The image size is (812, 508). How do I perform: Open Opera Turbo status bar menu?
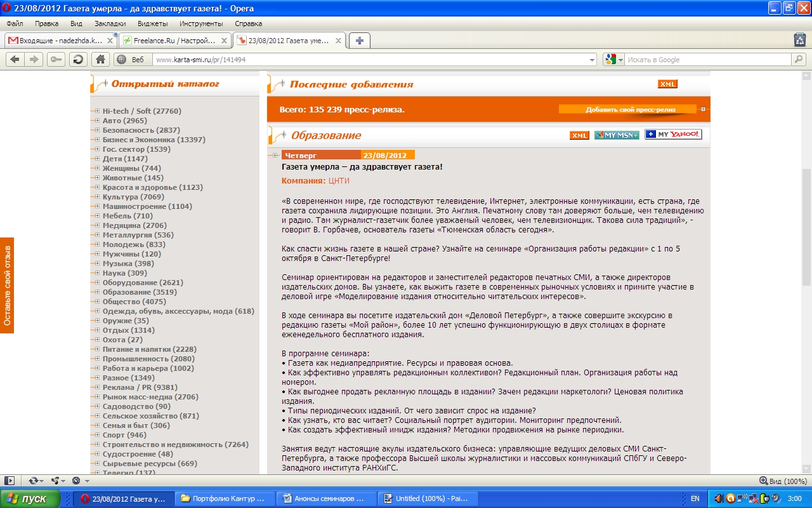coord(80,481)
